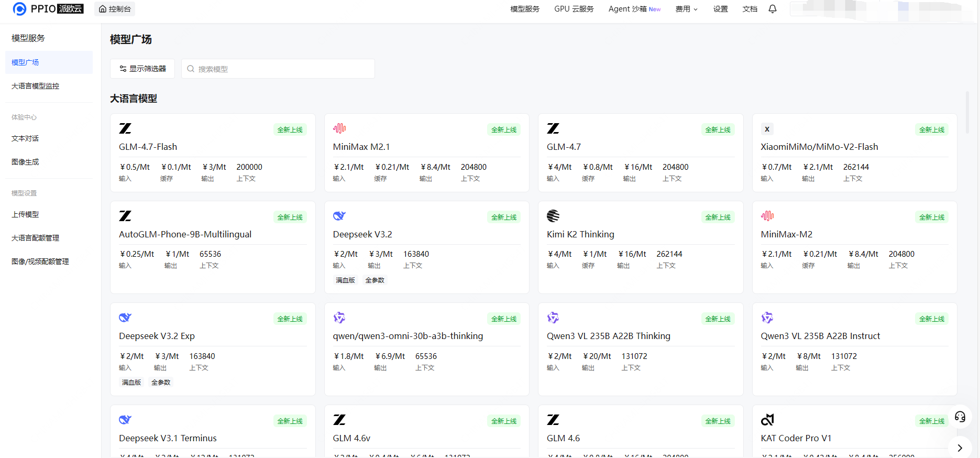The height and width of the screenshot is (458, 980).
Task: Click the ¥20/Mt output price on Qwen3 VL Thinking
Action: point(597,356)
